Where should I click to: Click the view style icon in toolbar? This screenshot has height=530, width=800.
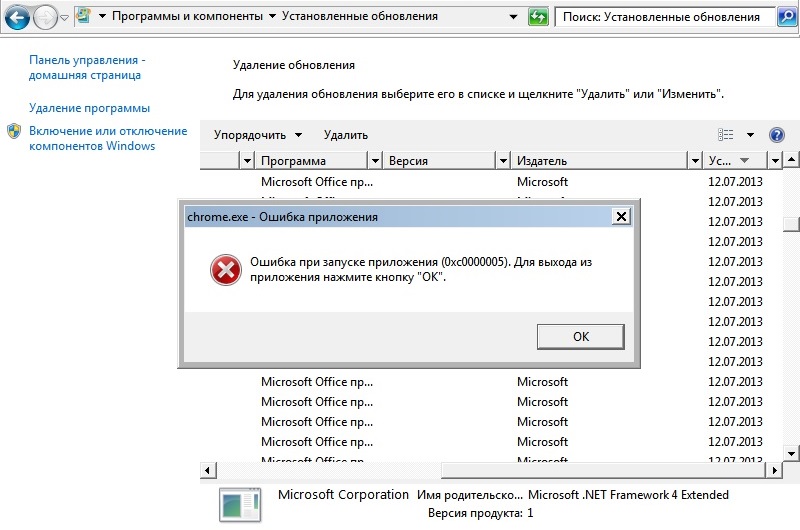coord(726,135)
